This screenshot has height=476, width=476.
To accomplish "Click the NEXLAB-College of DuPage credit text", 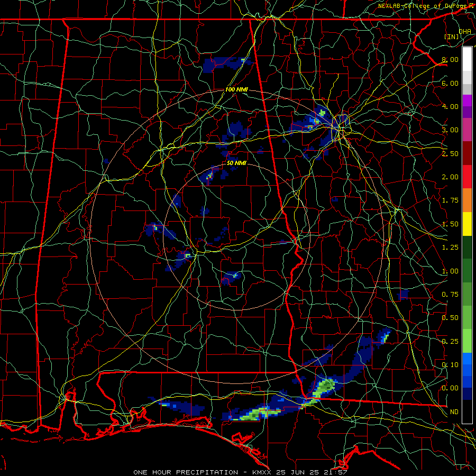I will [x=422, y=6].
